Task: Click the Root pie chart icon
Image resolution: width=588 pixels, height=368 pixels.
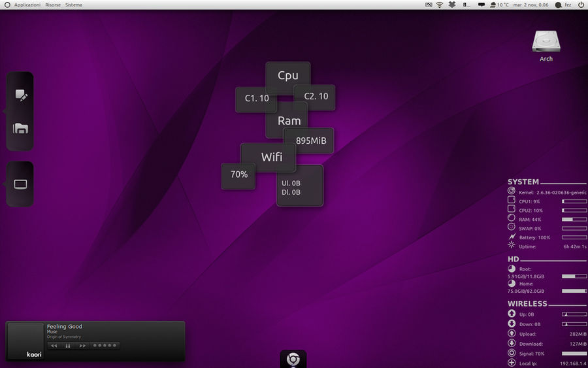Action: pyautogui.click(x=512, y=269)
